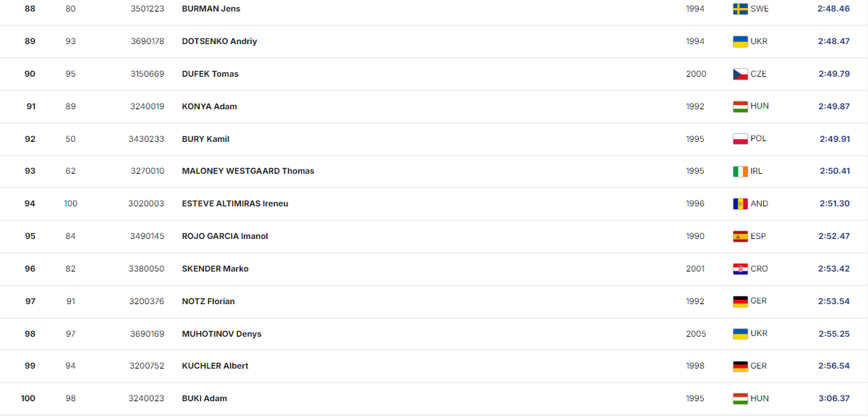Click FIS code 3150669 for DUFEK Tomas

[x=148, y=74]
